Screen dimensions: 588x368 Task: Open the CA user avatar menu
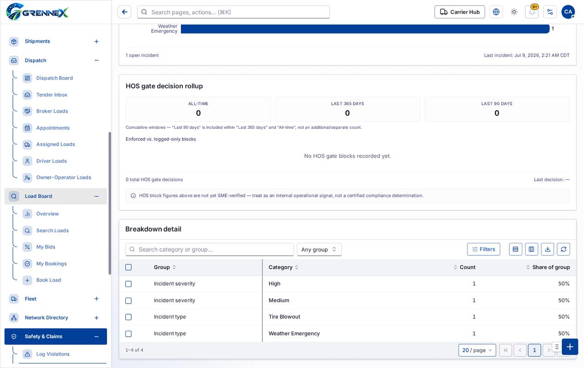[568, 12]
